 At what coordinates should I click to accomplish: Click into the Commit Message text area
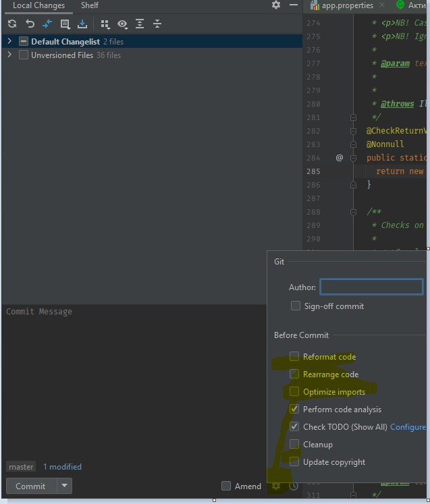[x=134, y=381]
